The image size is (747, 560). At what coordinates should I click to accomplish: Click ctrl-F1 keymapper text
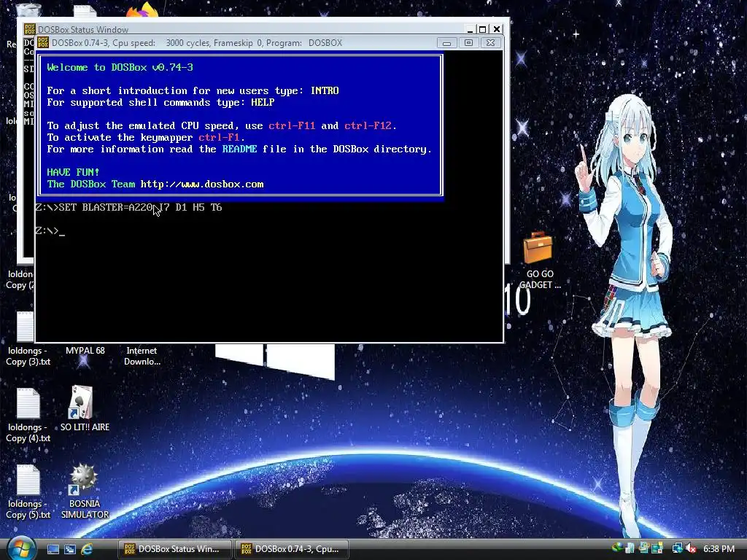click(219, 138)
